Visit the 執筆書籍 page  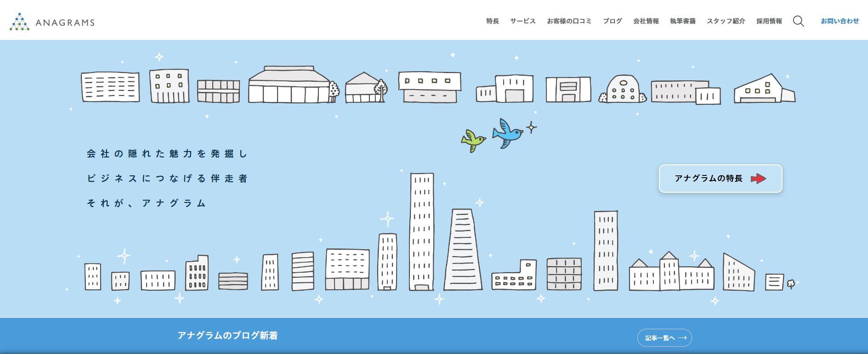tap(683, 21)
